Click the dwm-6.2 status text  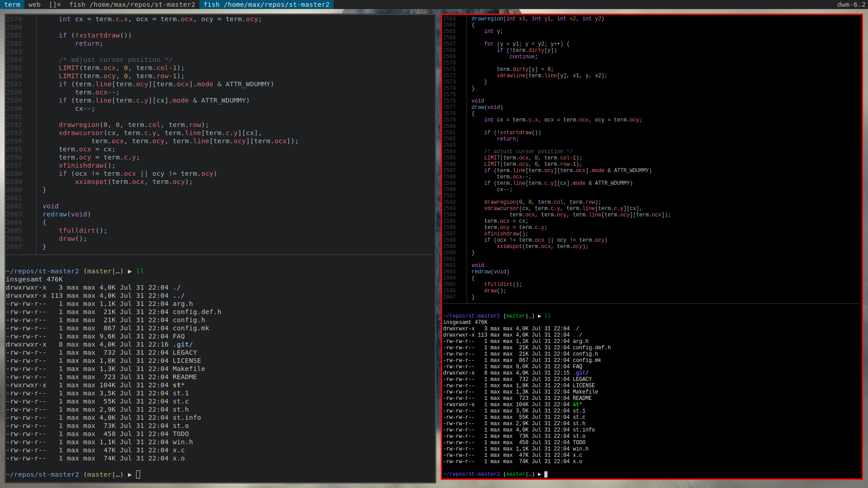tap(851, 5)
